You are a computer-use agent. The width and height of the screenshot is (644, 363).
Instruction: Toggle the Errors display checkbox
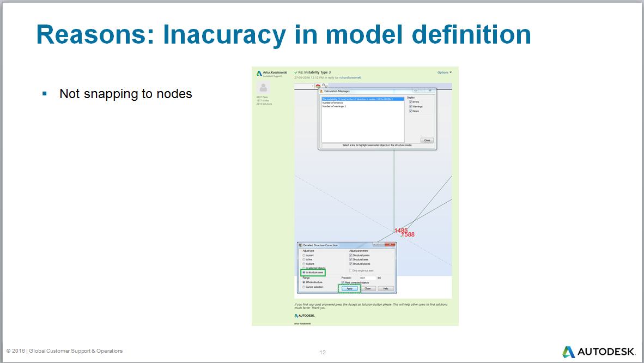pos(410,102)
